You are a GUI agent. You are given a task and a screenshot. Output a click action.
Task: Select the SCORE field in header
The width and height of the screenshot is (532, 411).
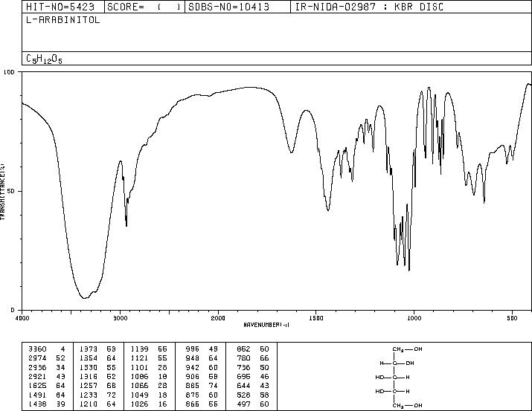tap(144, 7)
